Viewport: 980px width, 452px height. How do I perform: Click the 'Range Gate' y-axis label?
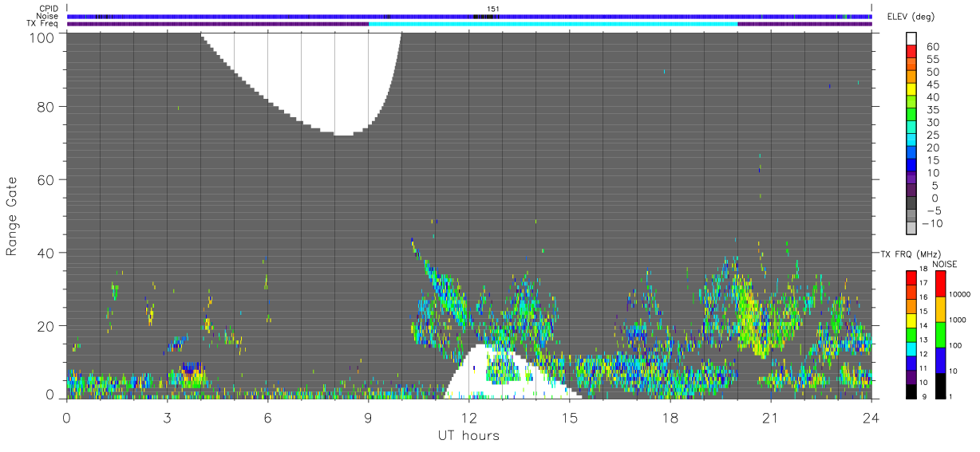tap(12, 215)
